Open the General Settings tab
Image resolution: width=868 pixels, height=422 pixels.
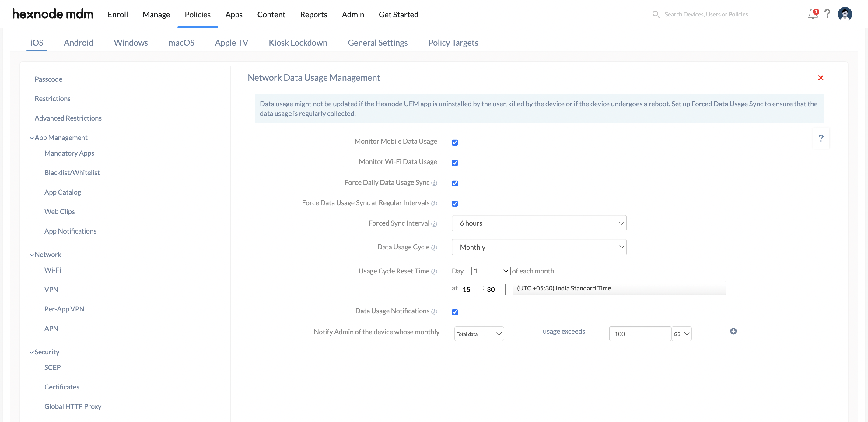pyautogui.click(x=377, y=43)
